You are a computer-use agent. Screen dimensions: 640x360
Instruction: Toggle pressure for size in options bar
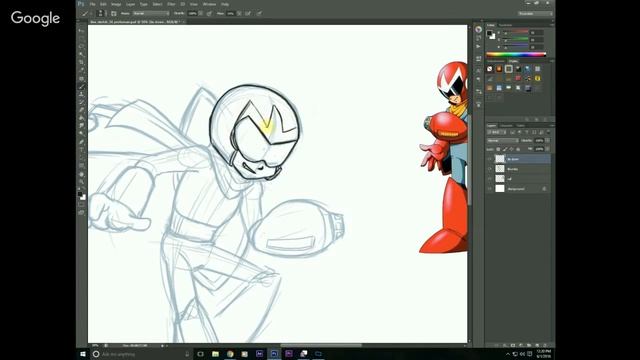(259, 13)
